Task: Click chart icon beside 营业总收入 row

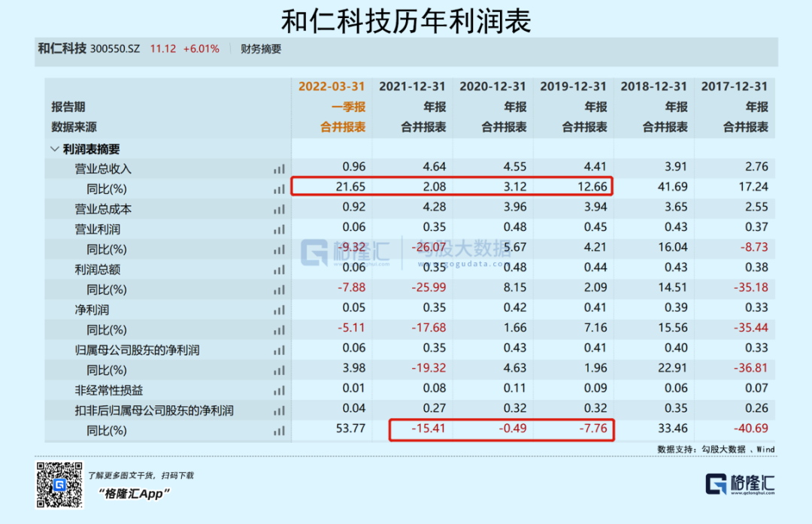Action: pos(279,169)
